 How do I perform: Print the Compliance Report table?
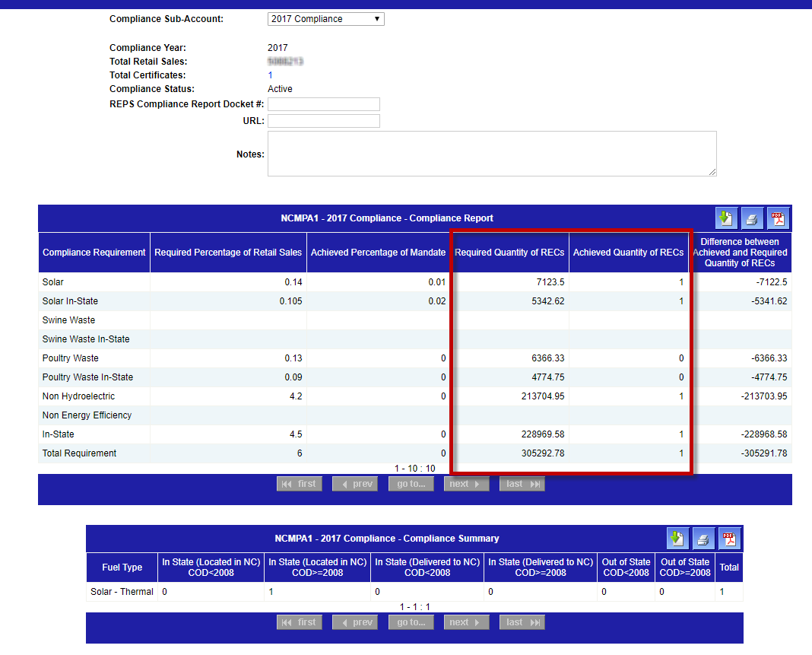tap(752, 218)
